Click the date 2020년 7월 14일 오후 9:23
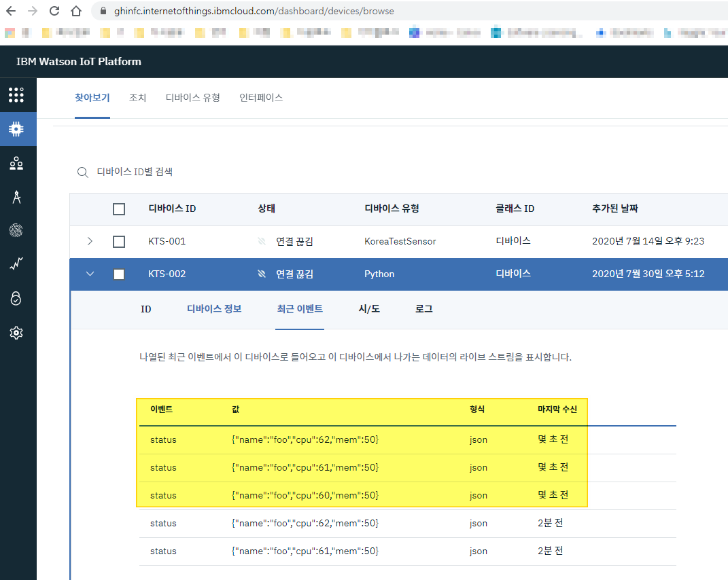The width and height of the screenshot is (728, 580). (648, 241)
